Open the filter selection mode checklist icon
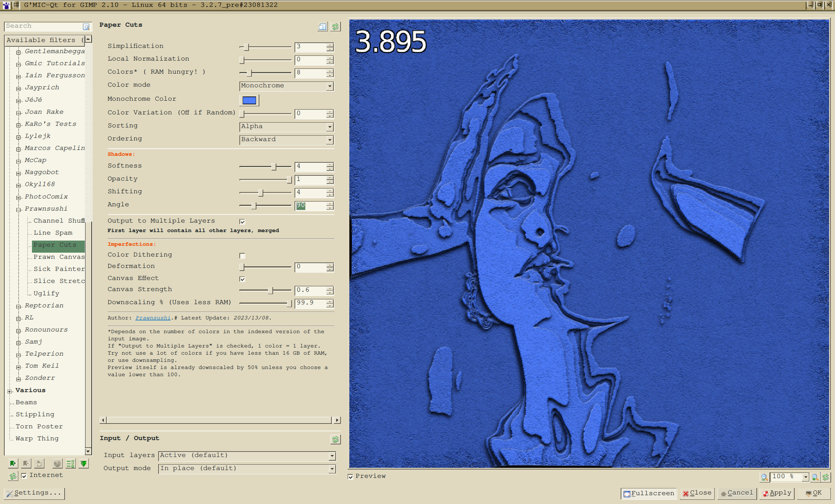Screen dimensions: 835x504 point(70,463)
